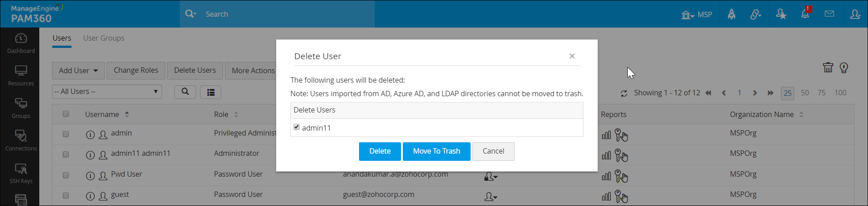The height and width of the screenshot is (206, 868).
Task: Open the Connections sidebar section
Action: coord(21,140)
